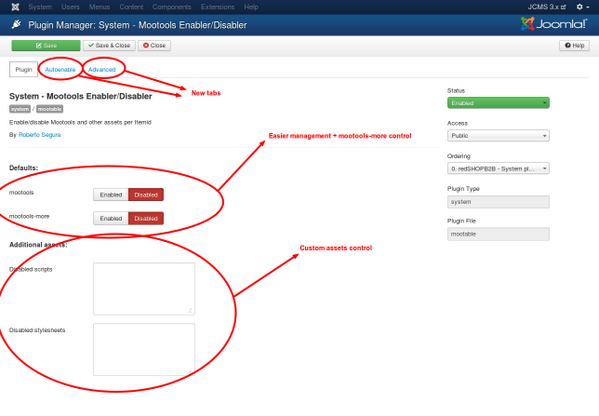Open the Ordering dropdown
Viewport: 599px width, 416px height.
[498, 168]
